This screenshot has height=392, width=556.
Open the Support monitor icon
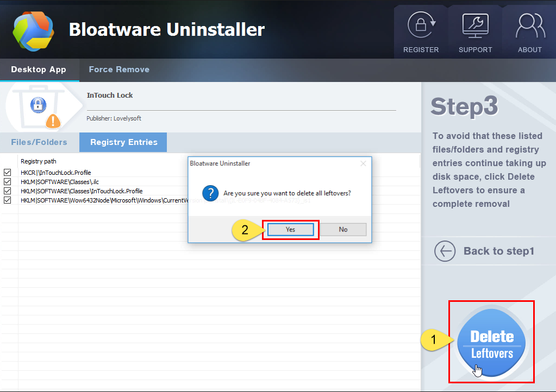coord(475,26)
